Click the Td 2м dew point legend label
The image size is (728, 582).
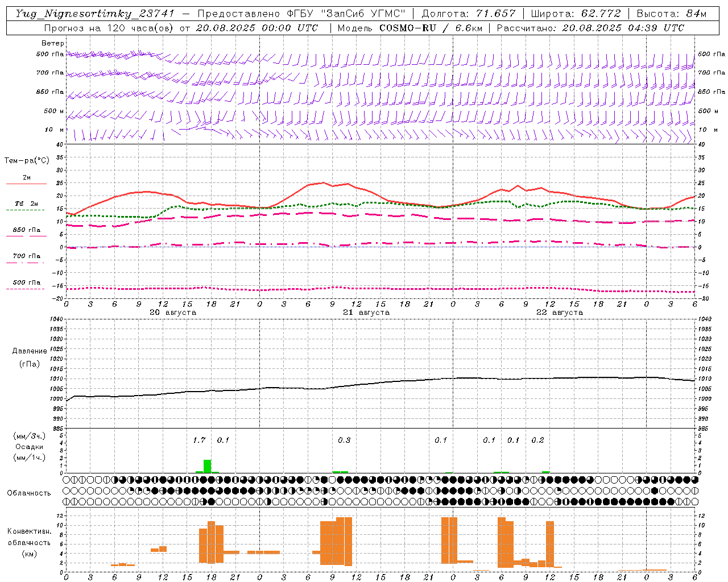27,203
